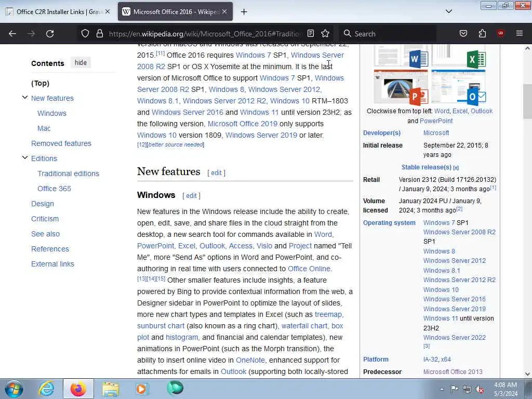Open the Pocket save icon
The width and height of the screenshot is (532, 399).
click(463, 33)
